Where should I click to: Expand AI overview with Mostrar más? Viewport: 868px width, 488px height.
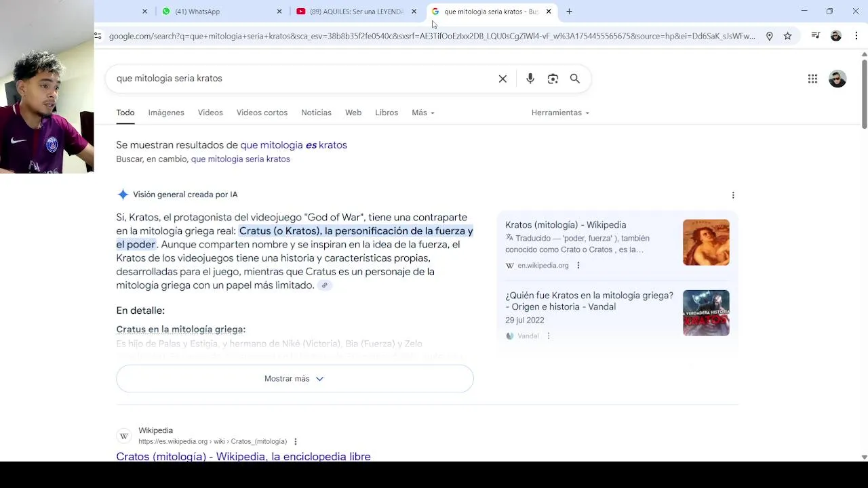(x=294, y=379)
